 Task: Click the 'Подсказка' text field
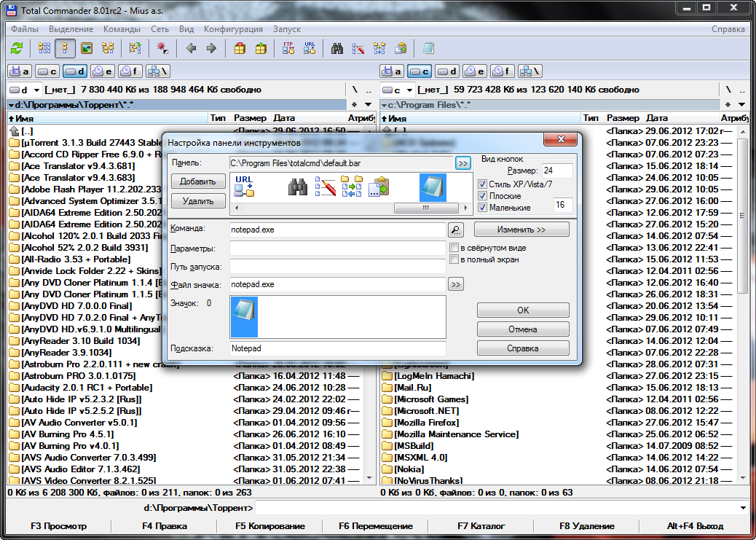(x=337, y=349)
